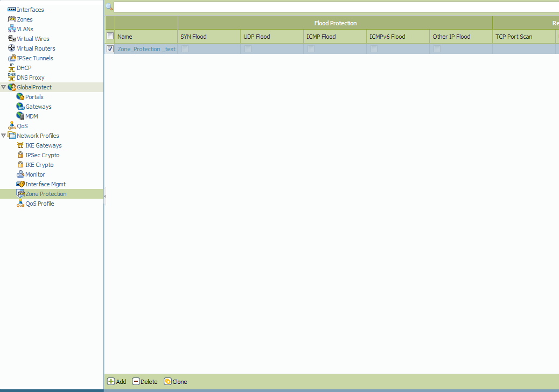Open the Virtual Routers section
The width and height of the screenshot is (559, 392).
coord(36,48)
